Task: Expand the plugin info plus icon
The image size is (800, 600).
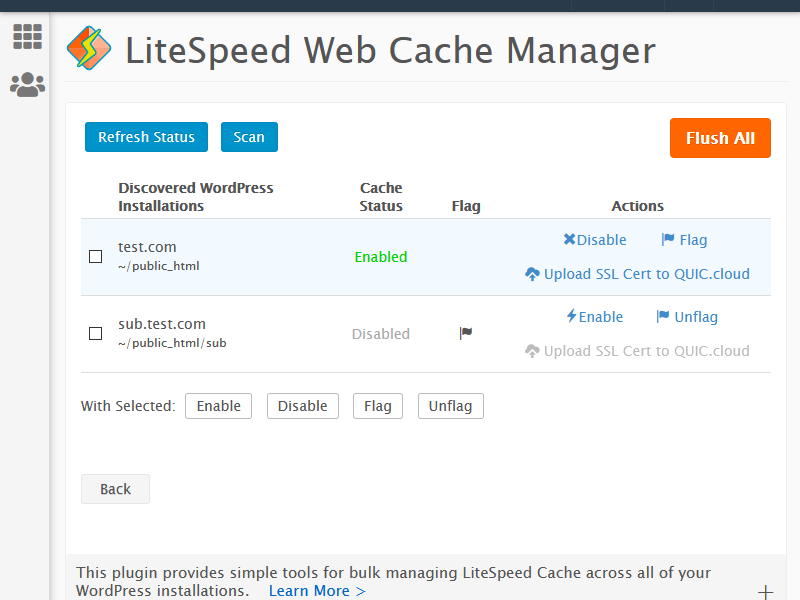Action: click(765, 592)
